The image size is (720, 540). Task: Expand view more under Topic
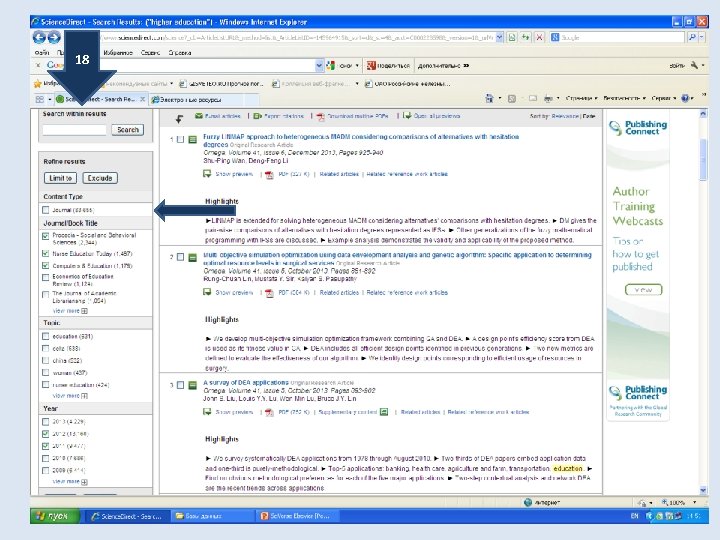tap(70, 395)
